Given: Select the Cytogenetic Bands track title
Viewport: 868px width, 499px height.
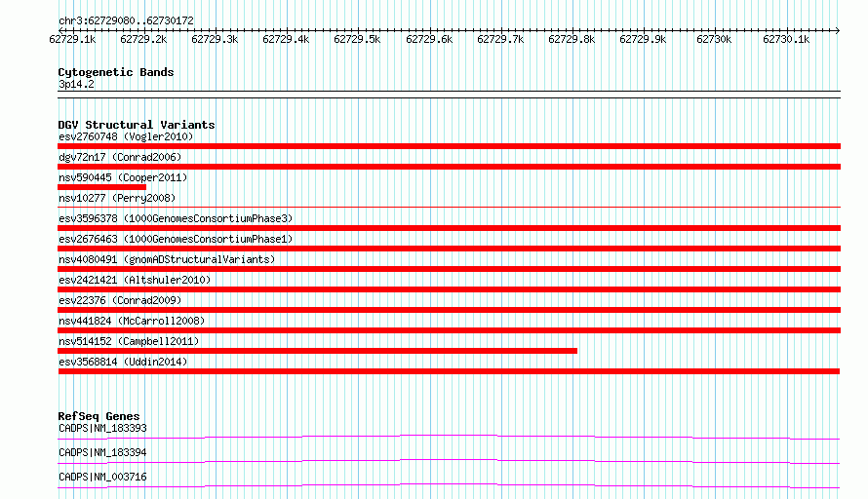Looking at the screenshot, I should (116, 72).
